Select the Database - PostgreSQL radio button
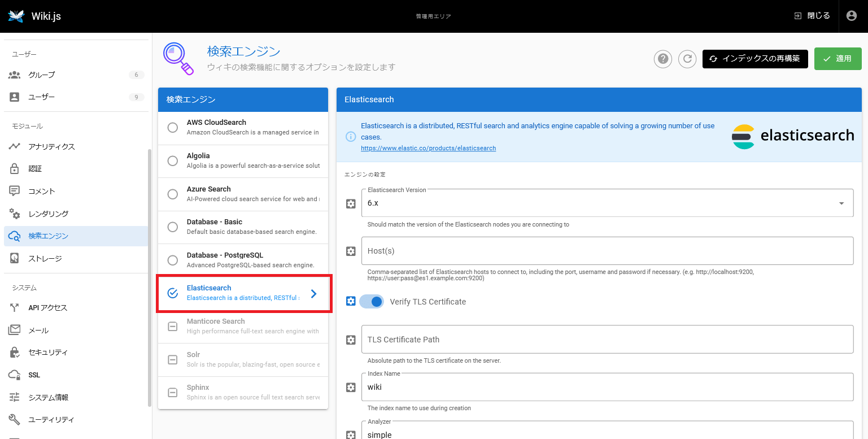Screen dimensions: 868x439 (x=173, y=260)
